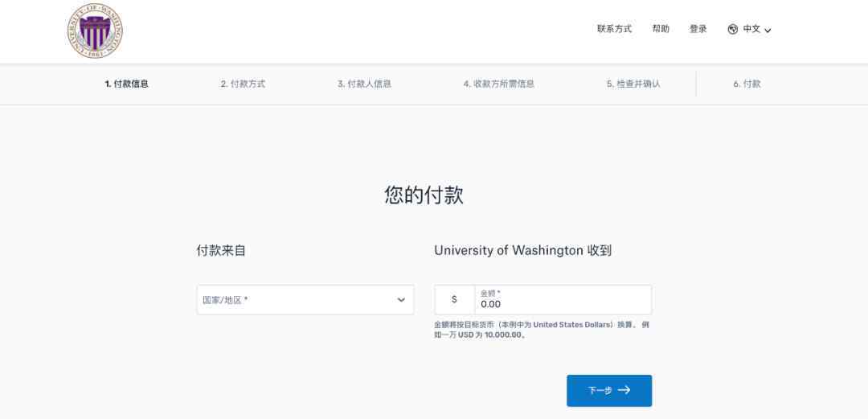Click the 您的付款 page heading
This screenshot has height=419, width=868.
point(424,195)
